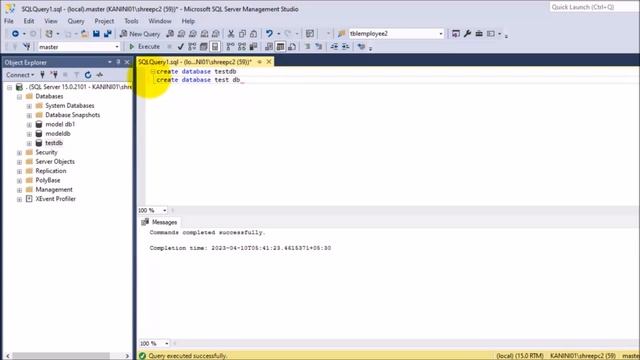Click the Query Options icon
640x360 pixels.
(x=204, y=47)
